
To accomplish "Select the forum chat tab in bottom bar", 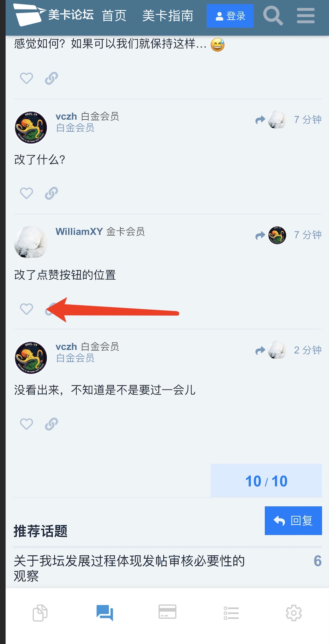I will click(105, 613).
